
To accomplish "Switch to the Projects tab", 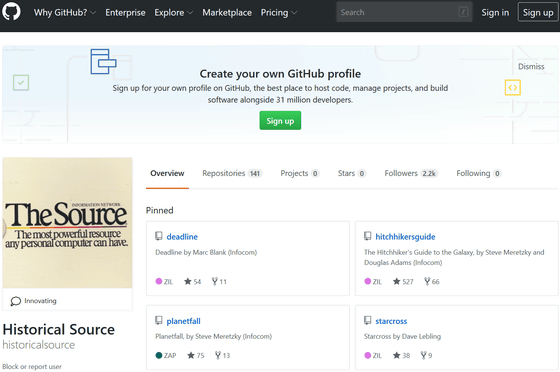I will click(x=299, y=173).
